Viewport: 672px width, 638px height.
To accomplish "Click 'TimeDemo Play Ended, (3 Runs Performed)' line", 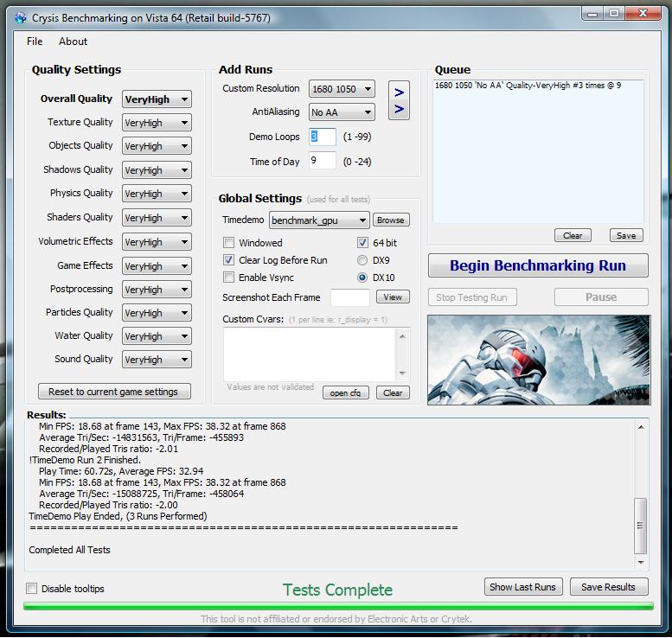I will tap(118, 516).
